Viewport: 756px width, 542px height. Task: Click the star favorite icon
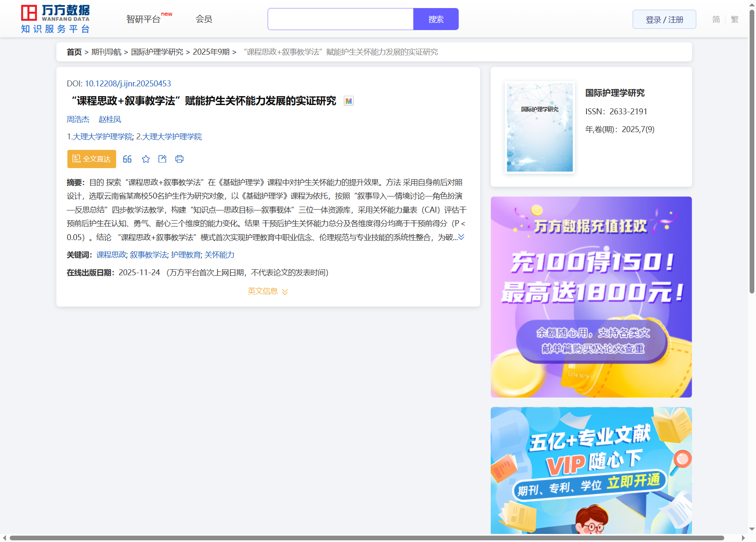146,159
